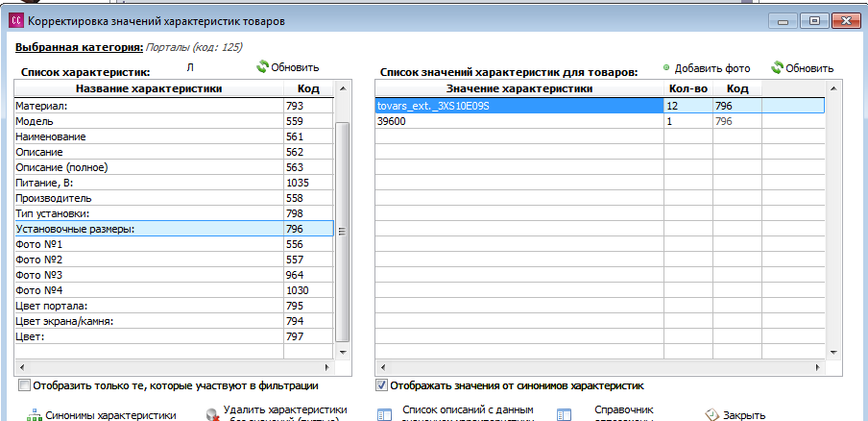Click the Список описаний list icon
Image resolution: width=868 pixels, height=421 pixels.
[382, 415]
